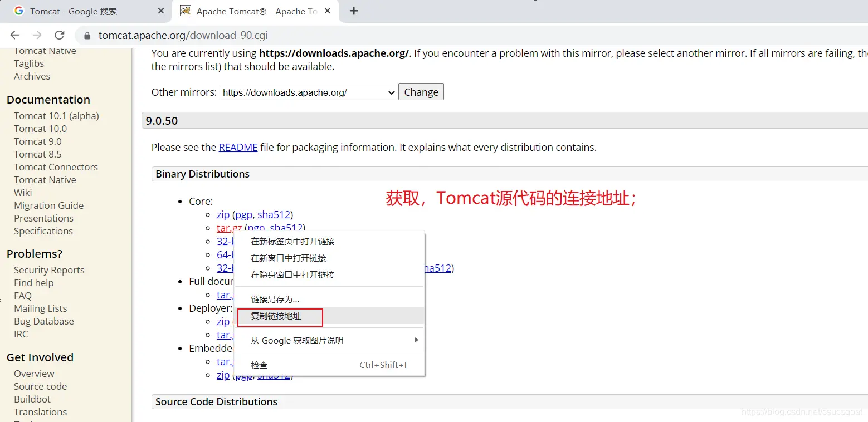Open the sha512 link for Core zip
The height and width of the screenshot is (422, 868).
coord(274,215)
